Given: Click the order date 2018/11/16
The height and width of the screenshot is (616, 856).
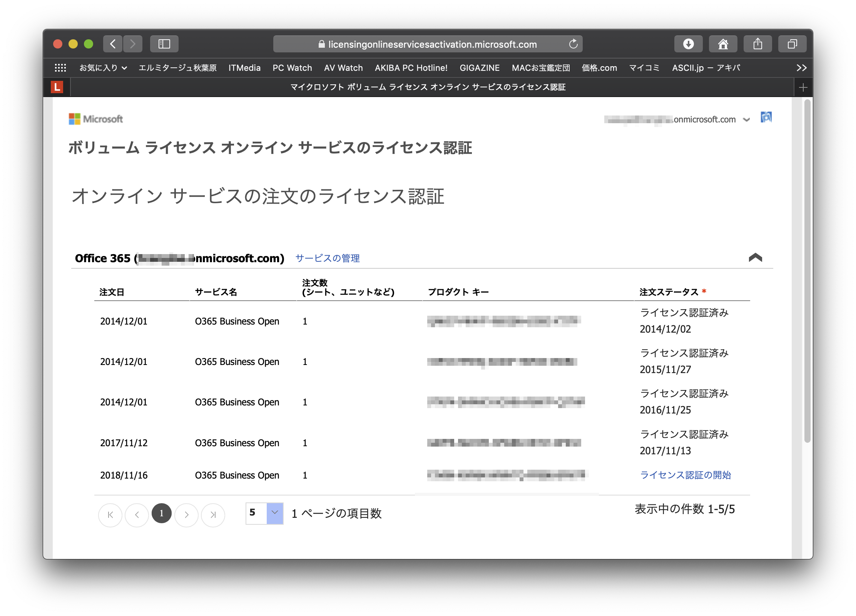Looking at the screenshot, I should [124, 475].
